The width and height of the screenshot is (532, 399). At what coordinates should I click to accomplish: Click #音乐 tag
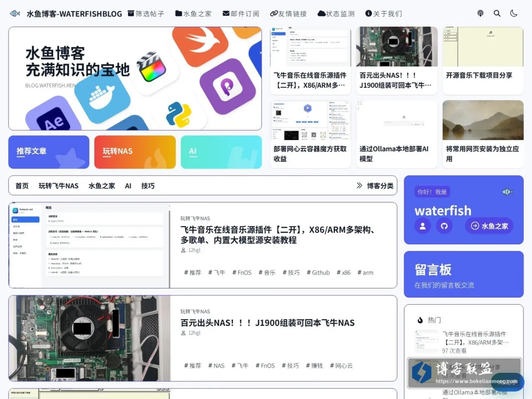tap(267, 273)
